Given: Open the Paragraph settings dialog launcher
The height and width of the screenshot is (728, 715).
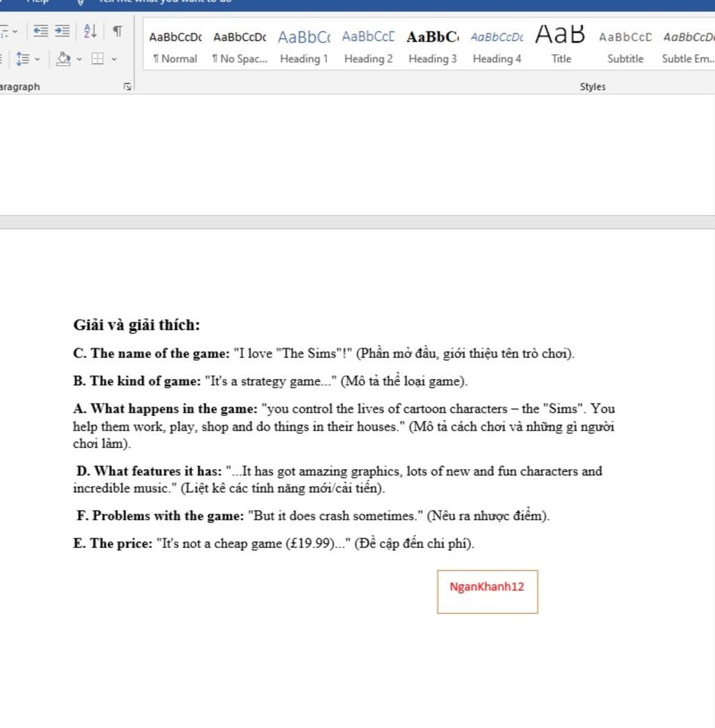Looking at the screenshot, I should pos(127,87).
